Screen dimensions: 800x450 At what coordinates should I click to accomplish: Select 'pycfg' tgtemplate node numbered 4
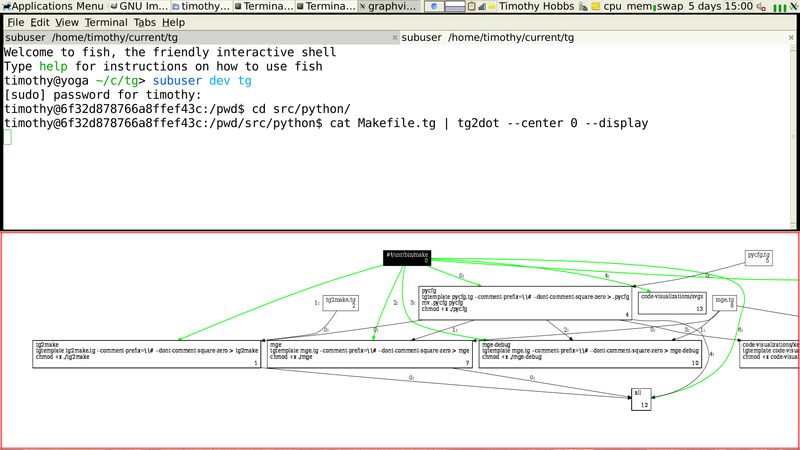tap(525, 303)
